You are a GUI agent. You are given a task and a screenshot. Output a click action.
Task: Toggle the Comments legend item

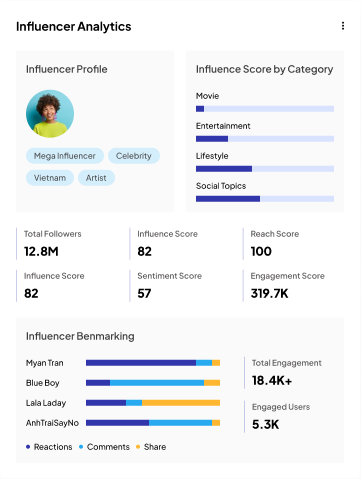click(x=104, y=447)
